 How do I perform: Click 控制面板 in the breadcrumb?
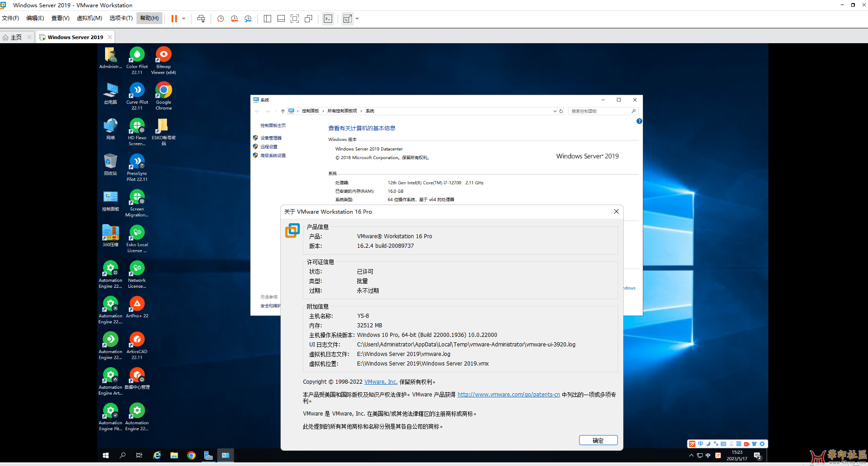click(x=310, y=111)
